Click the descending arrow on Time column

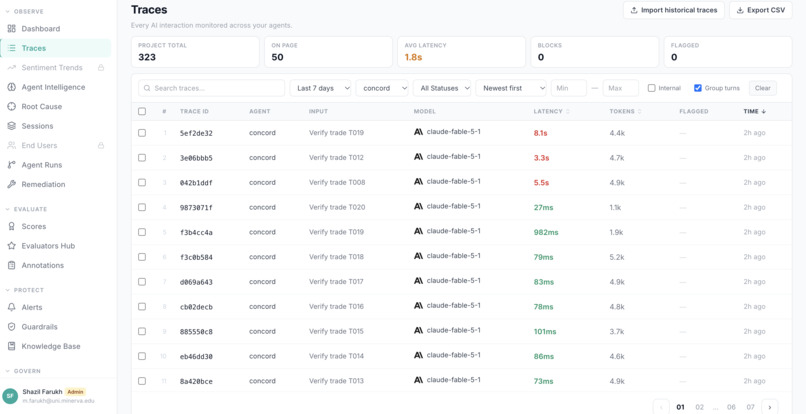coord(764,112)
